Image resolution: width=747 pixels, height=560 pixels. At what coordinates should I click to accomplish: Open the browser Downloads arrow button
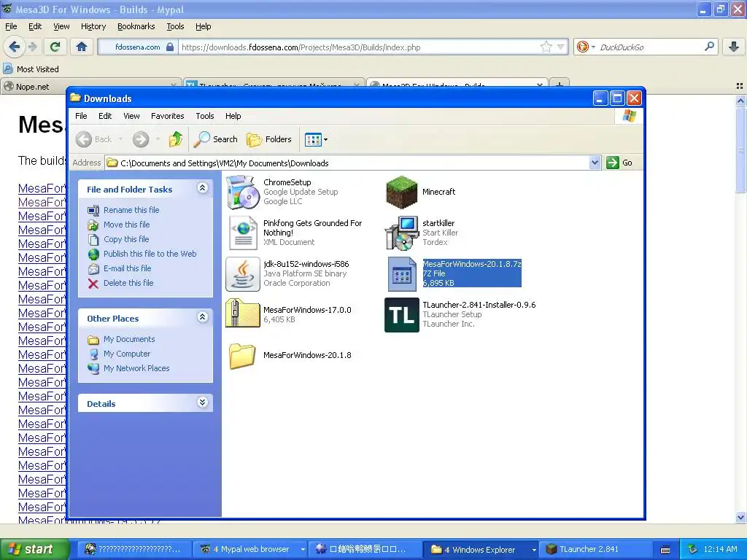pyautogui.click(x=734, y=47)
